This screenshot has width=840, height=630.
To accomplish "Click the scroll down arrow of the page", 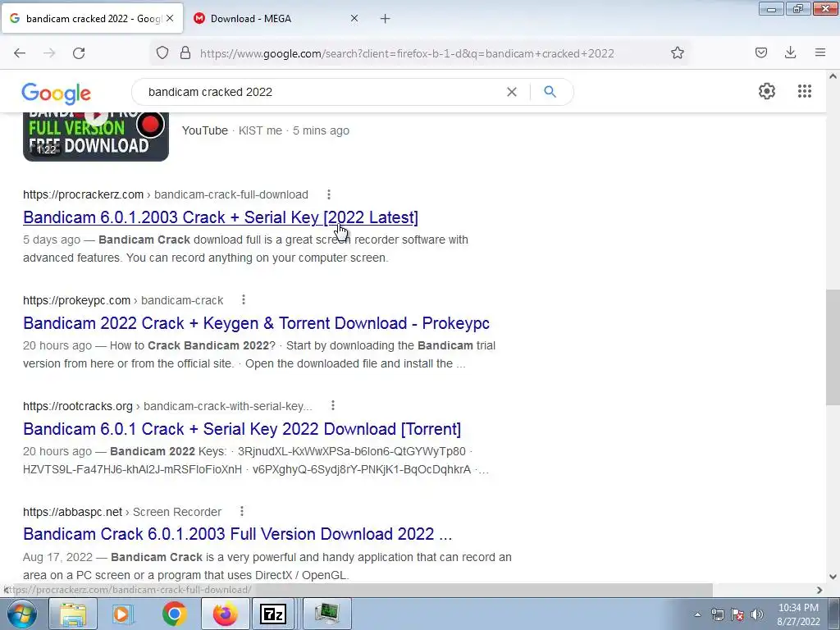I will pos(833,577).
